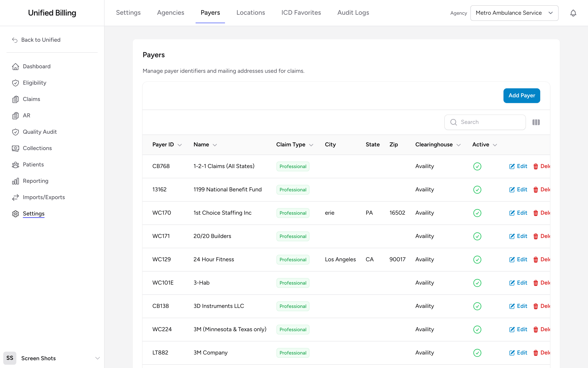Click the 3D Instruments LLC name cell
The height and width of the screenshot is (368, 588).
coord(219,306)
